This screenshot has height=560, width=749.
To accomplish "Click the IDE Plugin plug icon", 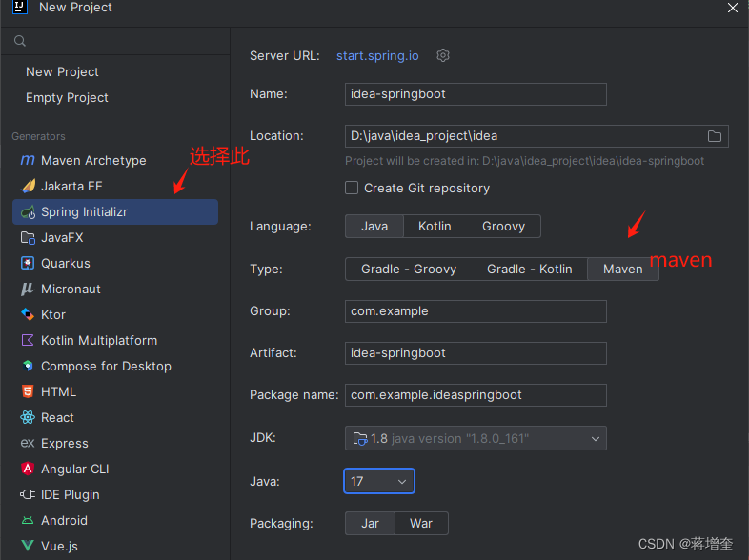I will (28, 494).
